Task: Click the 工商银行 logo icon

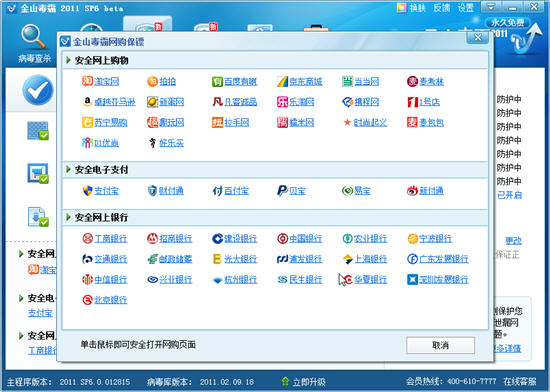Action: pos(87,238)
